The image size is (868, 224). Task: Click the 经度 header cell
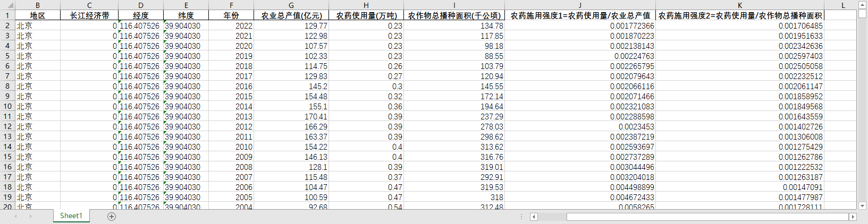point(141,15)
